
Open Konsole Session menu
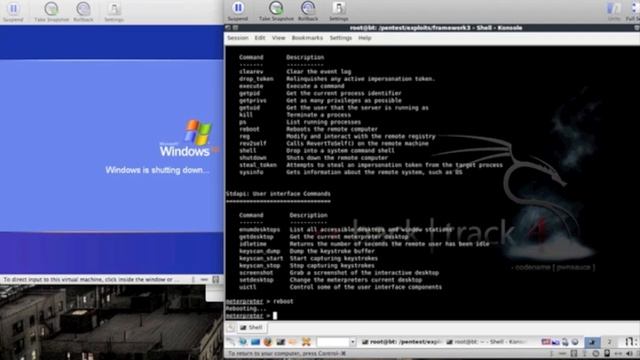[x=238, y=38]
